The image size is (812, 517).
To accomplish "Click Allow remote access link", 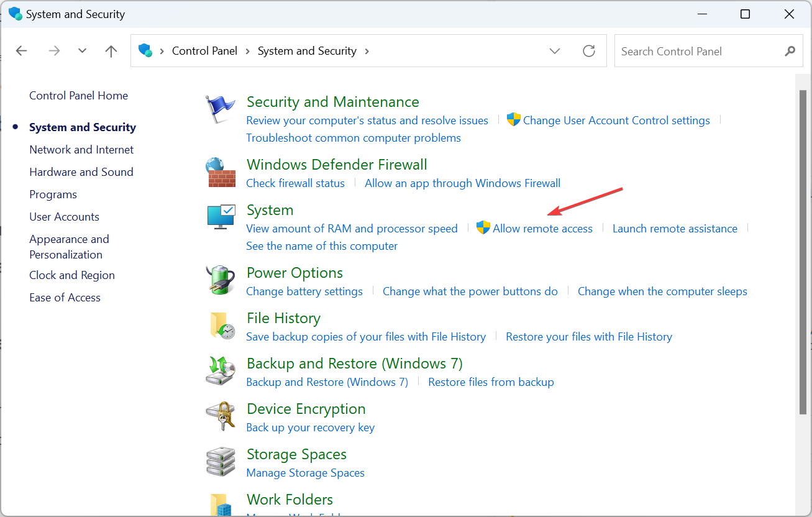I will click(x=542, y=229).
